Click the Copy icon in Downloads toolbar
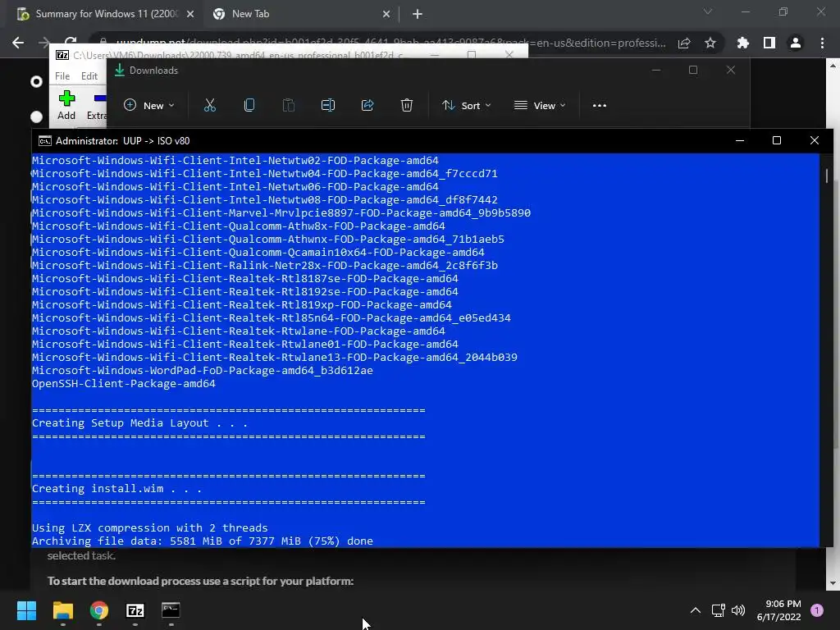Viewport: 840px width, 630px height. click(x=249, y=106)
